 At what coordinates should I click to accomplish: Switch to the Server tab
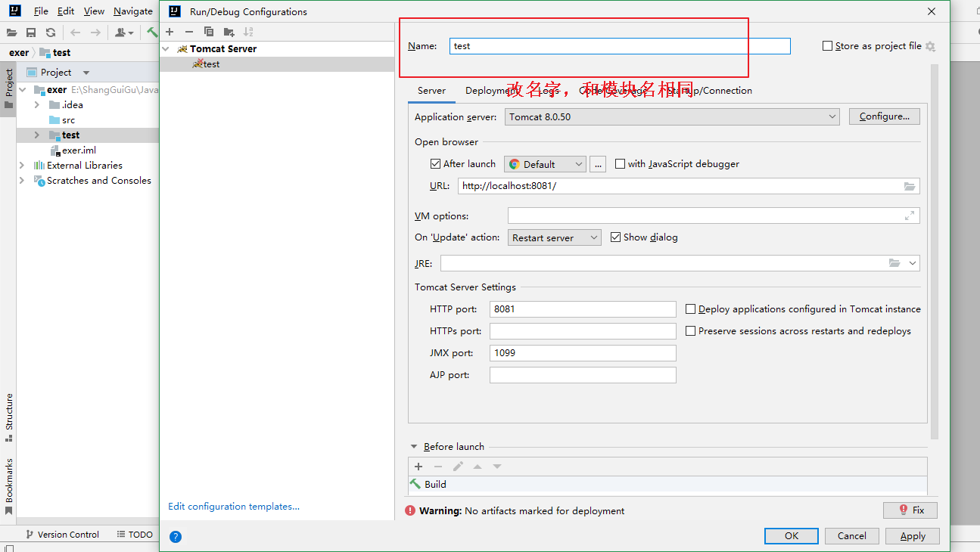coord(431,90)
